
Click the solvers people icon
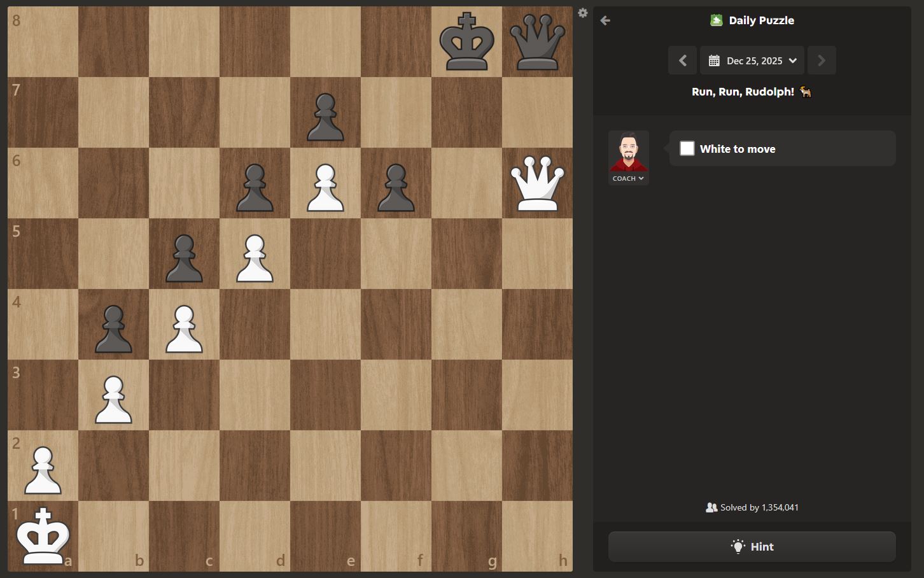click(x=711, y=507)
